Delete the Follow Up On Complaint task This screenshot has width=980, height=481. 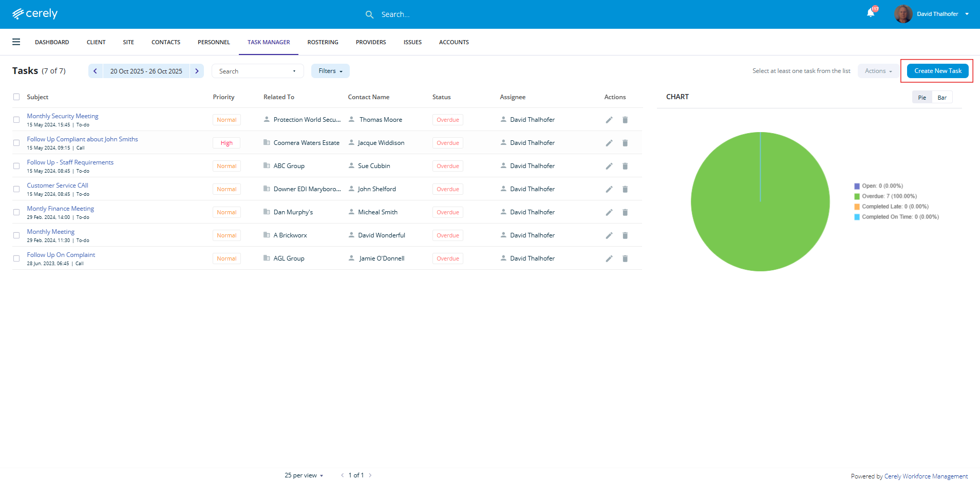[x=625, y=258]
